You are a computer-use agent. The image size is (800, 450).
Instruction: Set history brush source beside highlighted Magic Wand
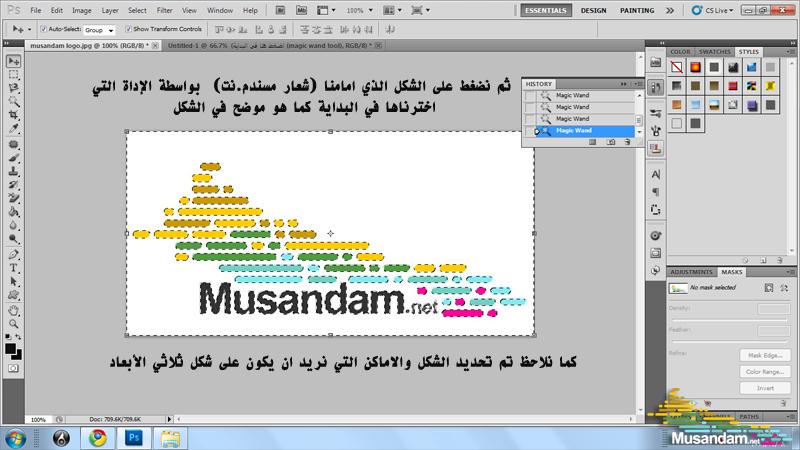click(530, 131)
